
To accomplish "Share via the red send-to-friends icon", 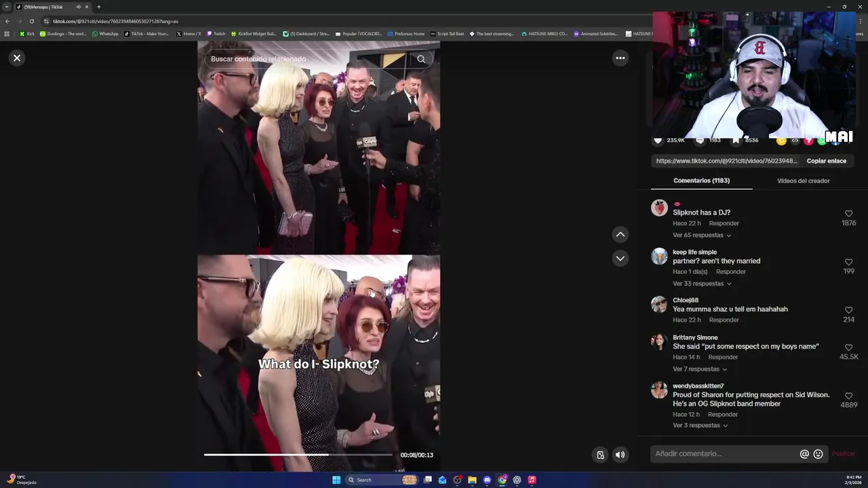I will [x=808, y=140].
